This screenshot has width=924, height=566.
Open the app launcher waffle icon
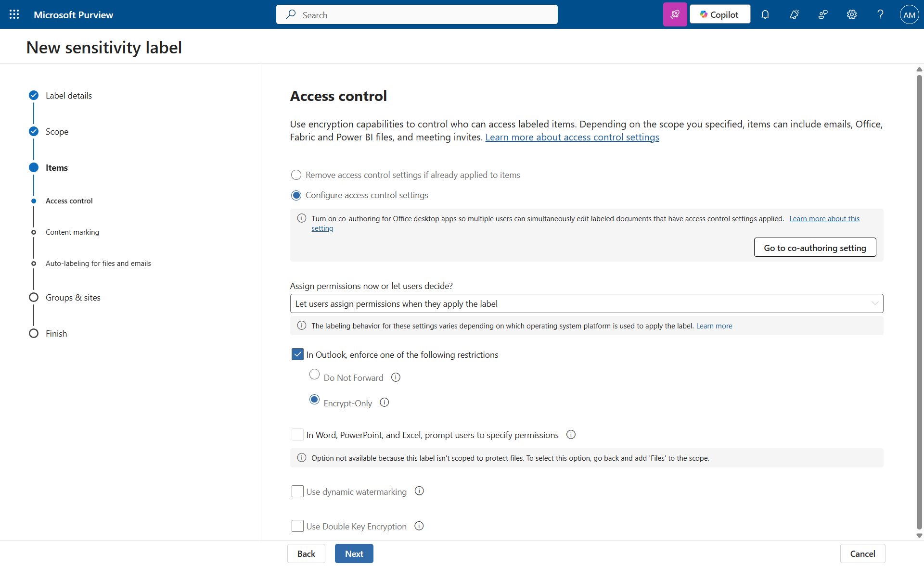(x=14, y=14)
